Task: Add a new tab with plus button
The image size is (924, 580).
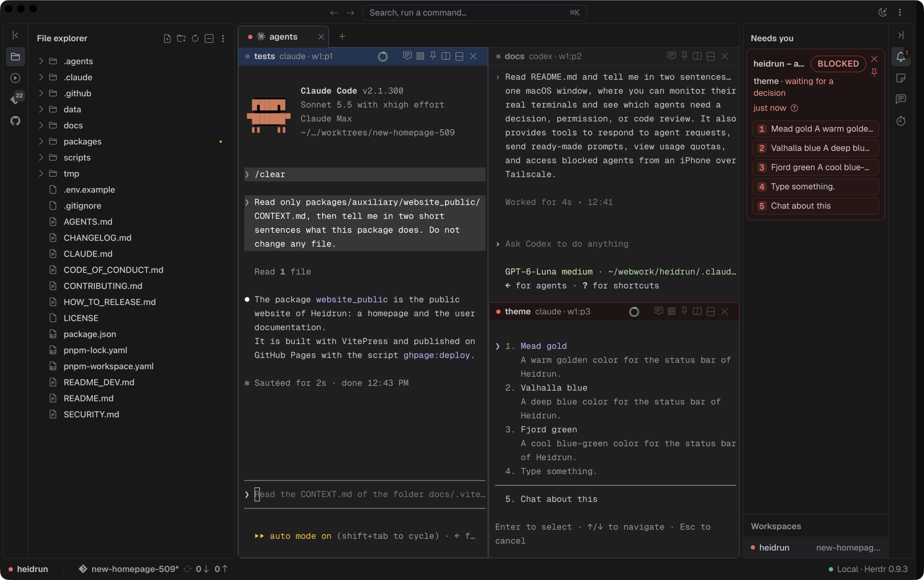Action: tap(342, 37)
